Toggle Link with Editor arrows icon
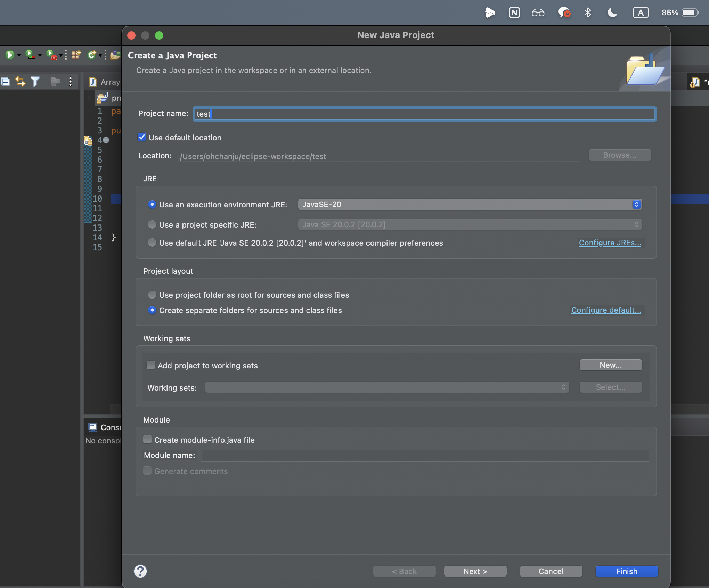Viewport: 709px width, 588px height. click(x=20, y=82)
